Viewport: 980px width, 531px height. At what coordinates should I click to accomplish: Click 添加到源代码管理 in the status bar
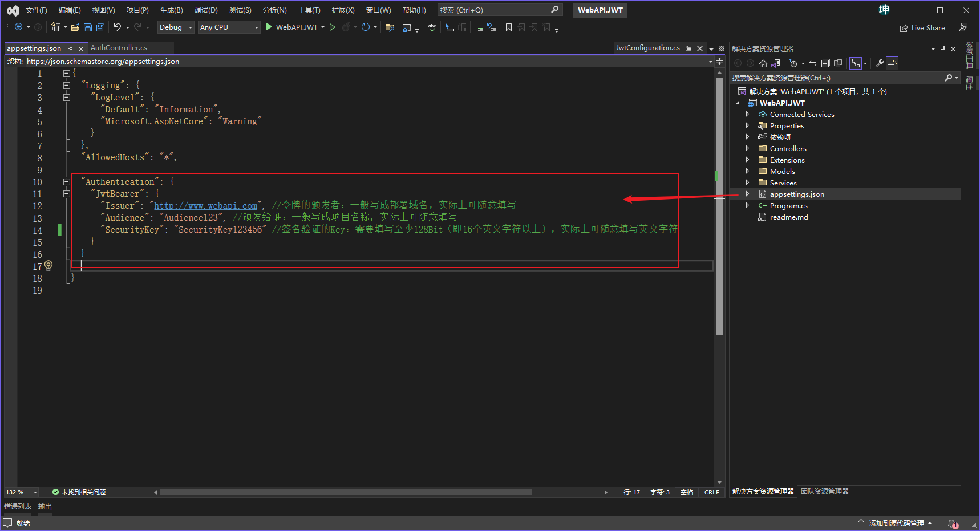coord(896,522)
